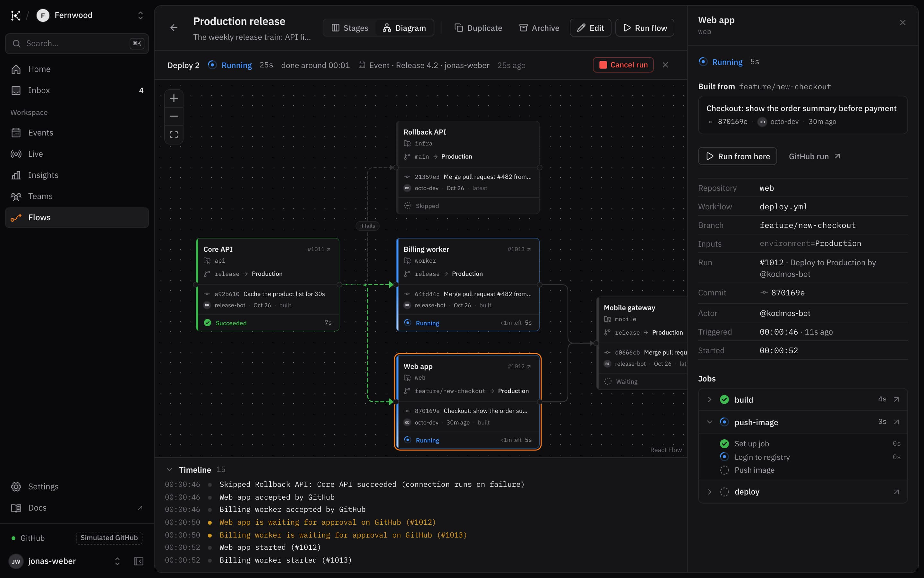Click the back arrow beside Production release
Image resolution: width=924 pixels, height=578 pixels.
(174, 28)
